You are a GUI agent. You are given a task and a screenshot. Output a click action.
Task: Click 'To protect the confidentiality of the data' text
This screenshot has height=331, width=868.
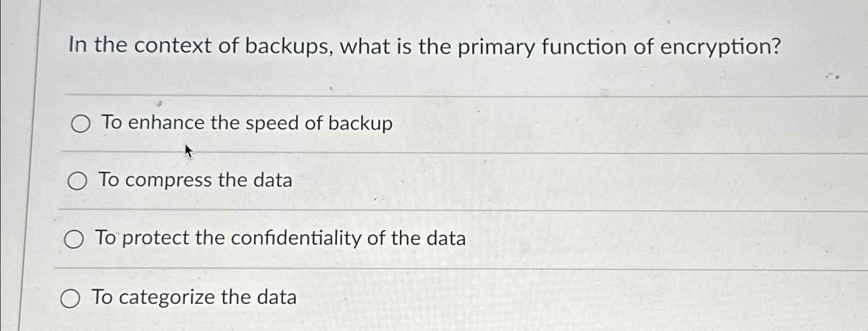(280, 238)
